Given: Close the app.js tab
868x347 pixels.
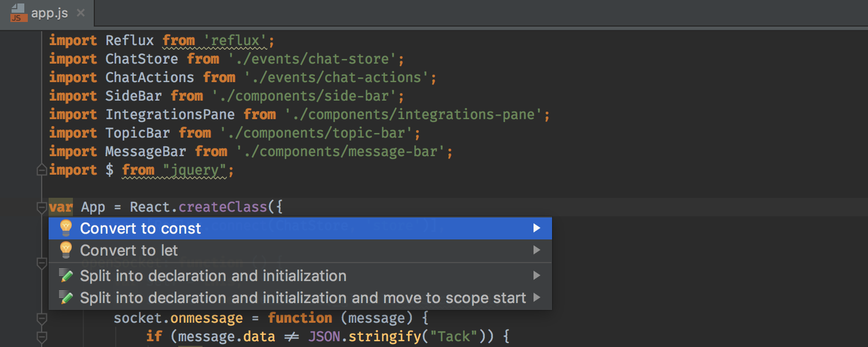Looking at the screenshot, I should coord(80,13).
